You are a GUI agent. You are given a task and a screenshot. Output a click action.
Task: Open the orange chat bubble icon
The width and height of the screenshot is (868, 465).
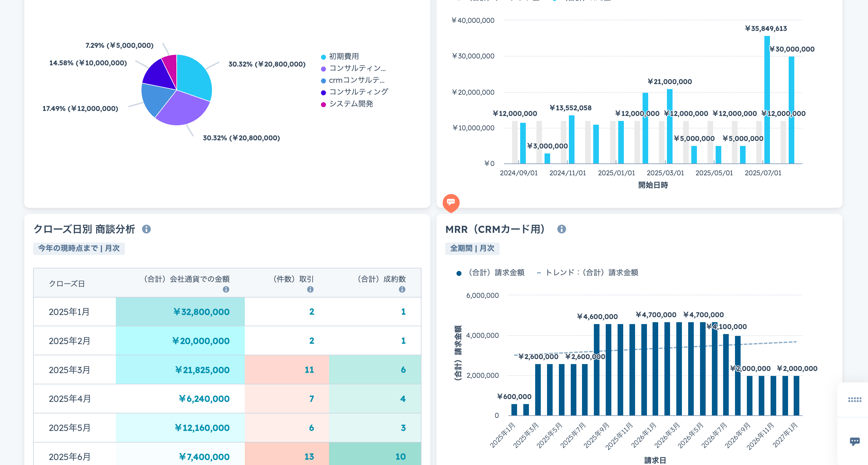click(x=451, y=202)
